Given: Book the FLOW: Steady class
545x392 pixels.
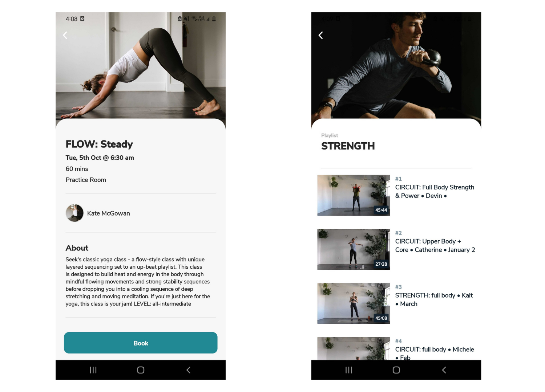Looking at the screenshot, I should 141,343.
